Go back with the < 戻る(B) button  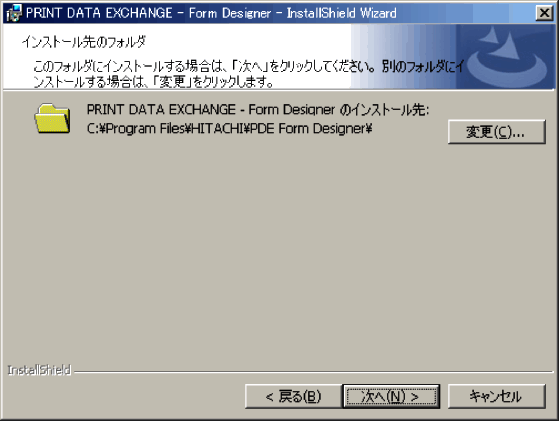(293, 396)
